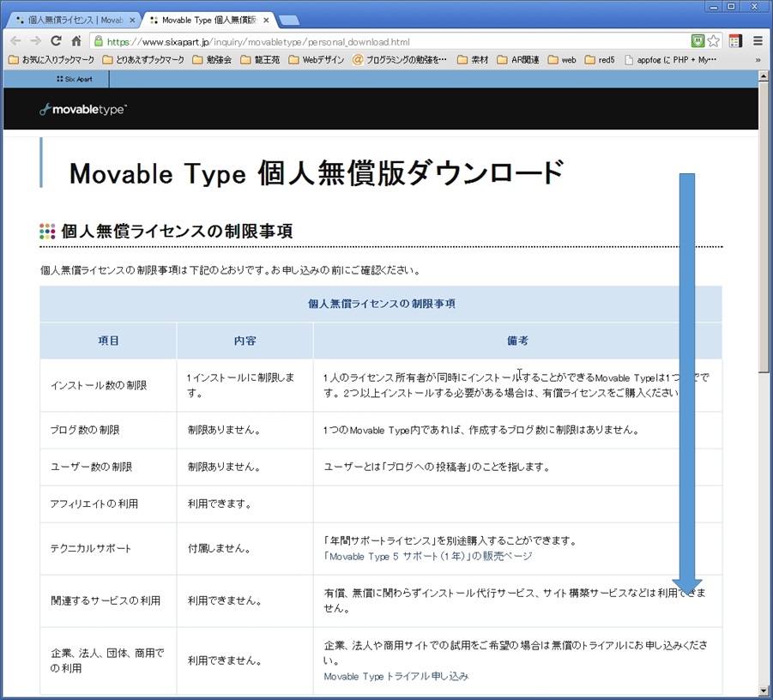This screenshot has width=773, height=700.
Task: Show hidden bookmarks with the overflow chevron
Action: (x=758, y=60)
